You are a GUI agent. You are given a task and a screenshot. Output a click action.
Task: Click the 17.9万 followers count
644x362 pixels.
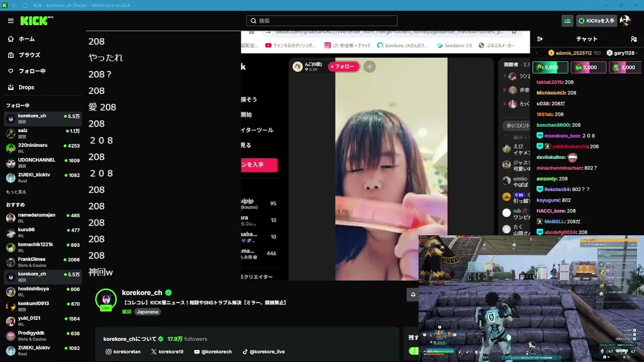pos(187,339)
